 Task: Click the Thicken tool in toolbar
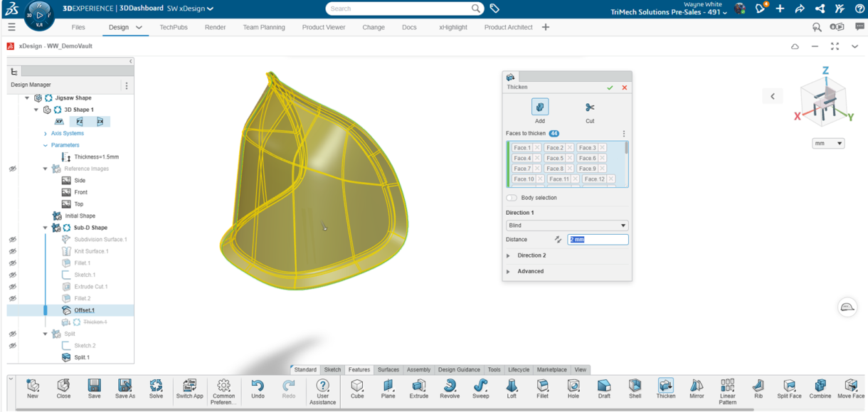[666, 389]
